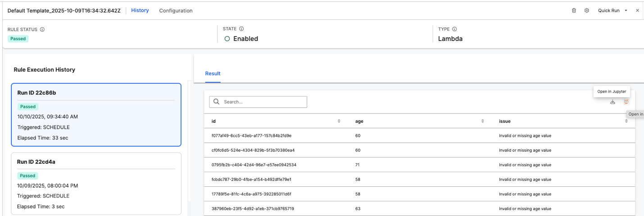Click age value 63
This screenshot has height=216, width=644.
358,209
